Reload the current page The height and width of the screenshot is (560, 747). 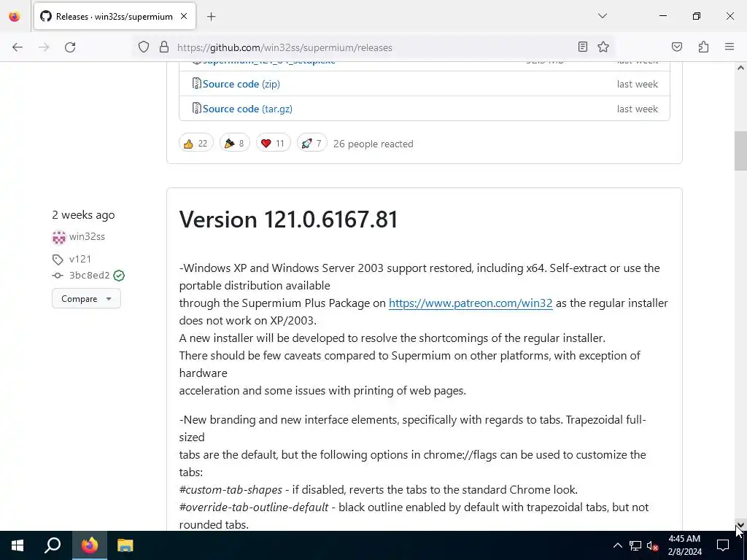70,47
